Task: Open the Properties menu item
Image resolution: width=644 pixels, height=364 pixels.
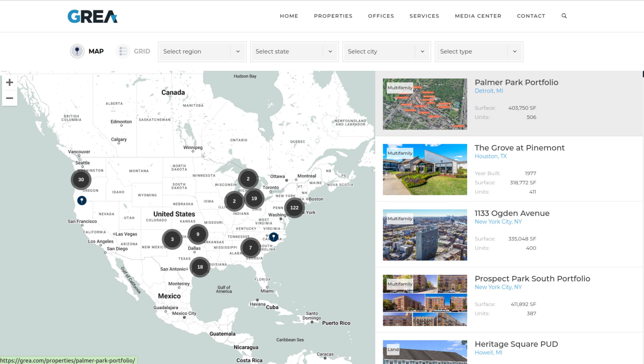Action: click(333, 16)
